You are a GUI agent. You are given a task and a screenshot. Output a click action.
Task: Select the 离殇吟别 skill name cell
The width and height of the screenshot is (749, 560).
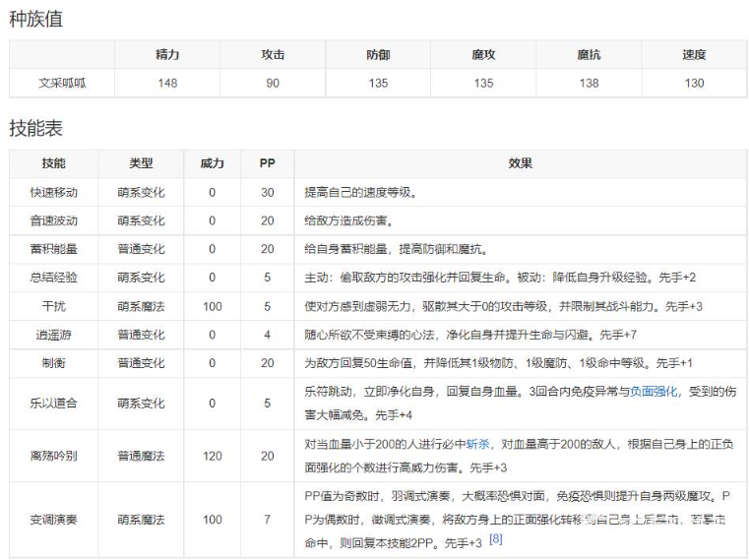pyautogui.click(x=53, y=456)
